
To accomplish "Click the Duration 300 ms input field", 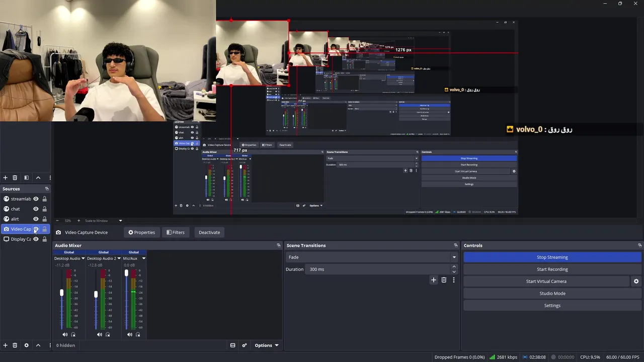I will (377, 269).
